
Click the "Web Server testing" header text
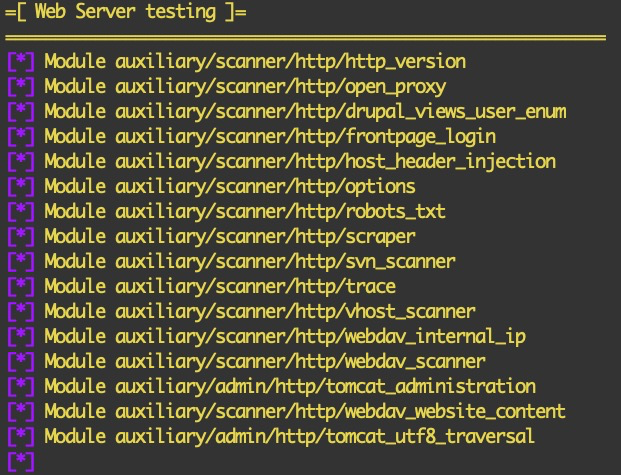(126, 14)
